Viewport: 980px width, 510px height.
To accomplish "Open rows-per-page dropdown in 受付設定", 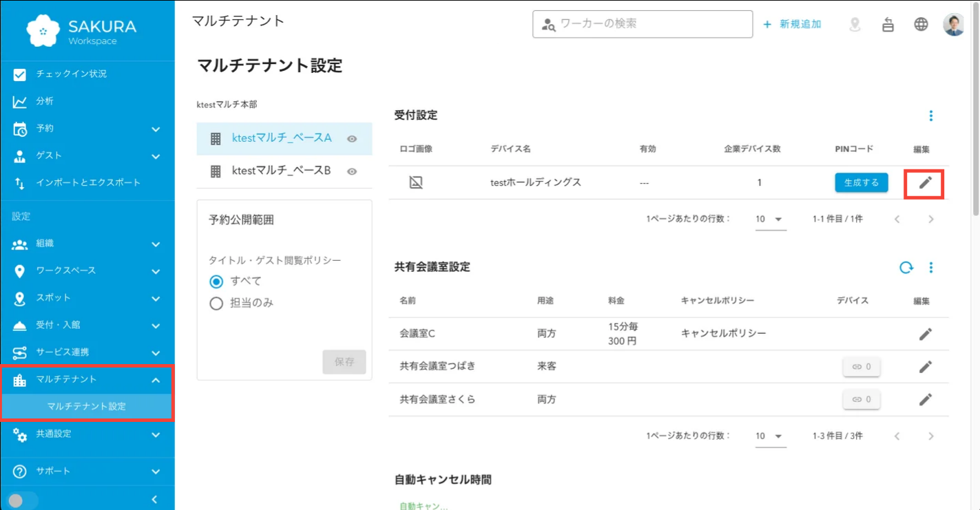I will 770,220.
